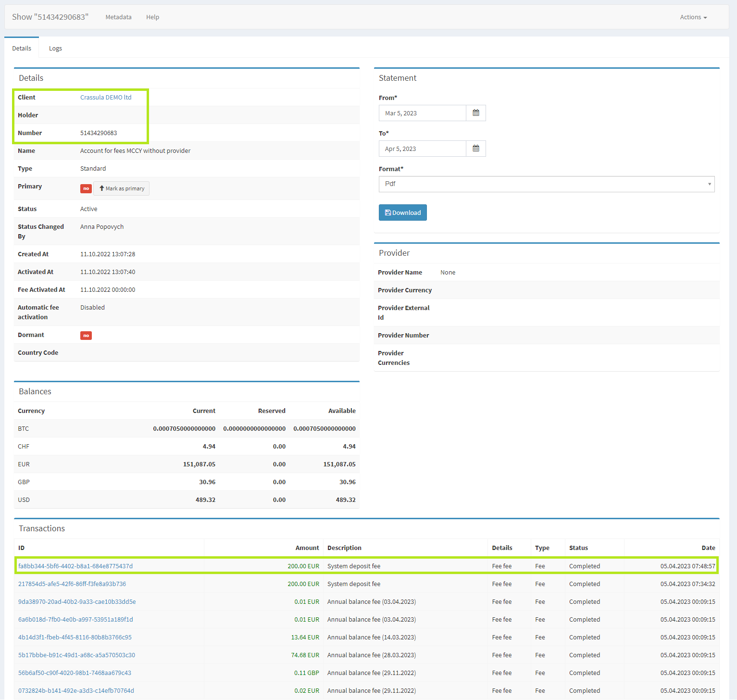This screenshot has height=700, width=737.
Task: Switch to the Logs tab
Action: (x=55, y=49)
